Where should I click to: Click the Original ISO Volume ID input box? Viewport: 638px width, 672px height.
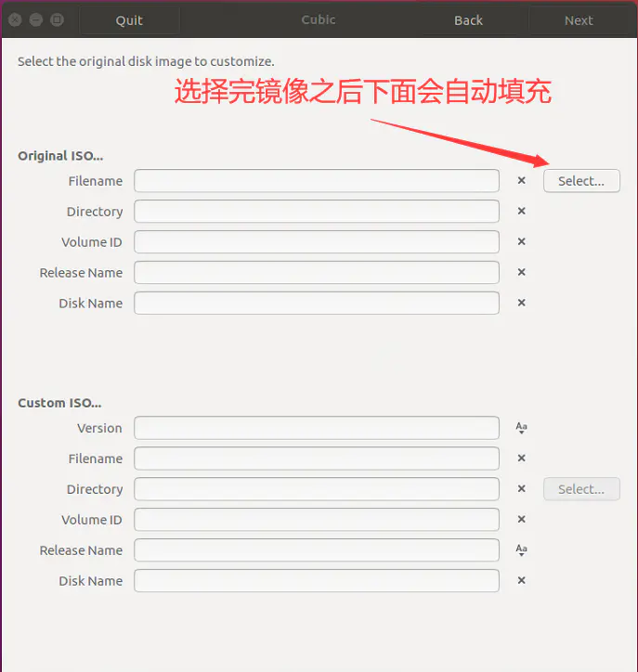coord(317,242)
